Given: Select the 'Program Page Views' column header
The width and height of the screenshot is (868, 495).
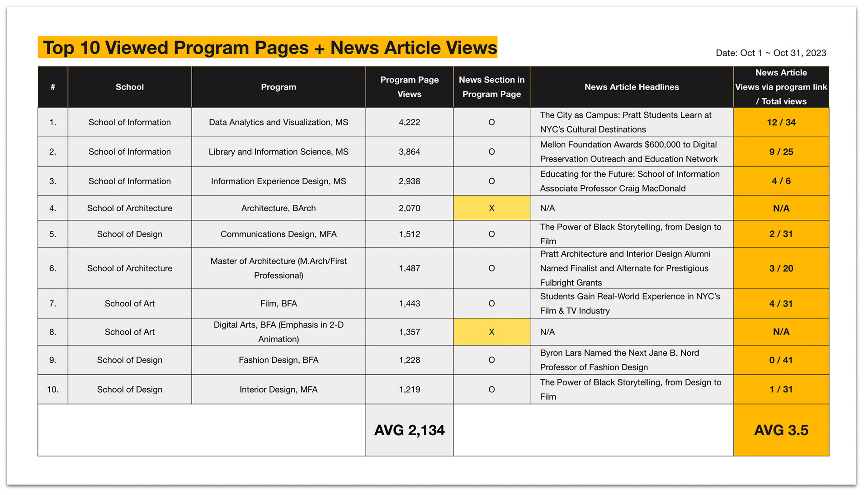Looking at the screenshot, I should point(409,87).
